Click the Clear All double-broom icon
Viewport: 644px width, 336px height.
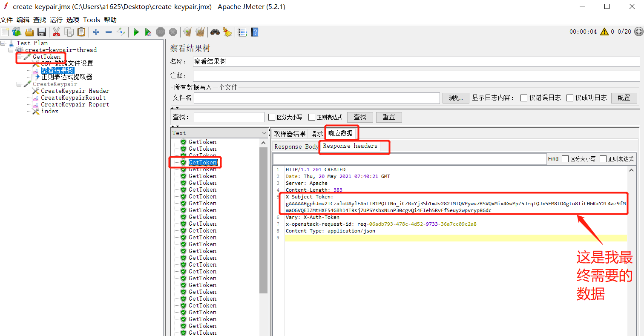pos(200,32)
